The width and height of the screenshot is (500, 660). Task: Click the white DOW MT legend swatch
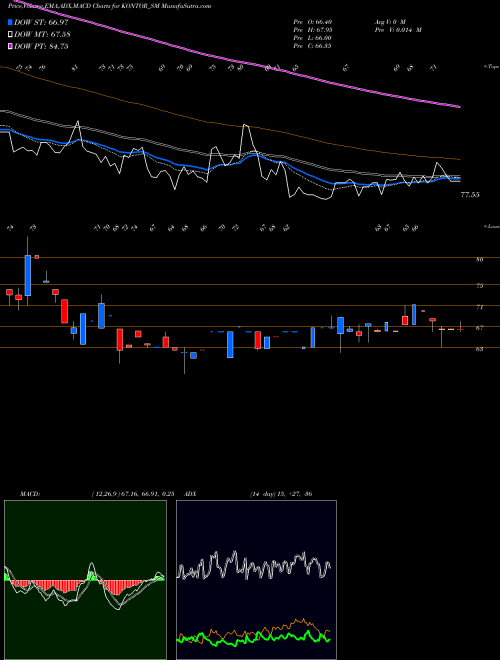coord(10,35)
